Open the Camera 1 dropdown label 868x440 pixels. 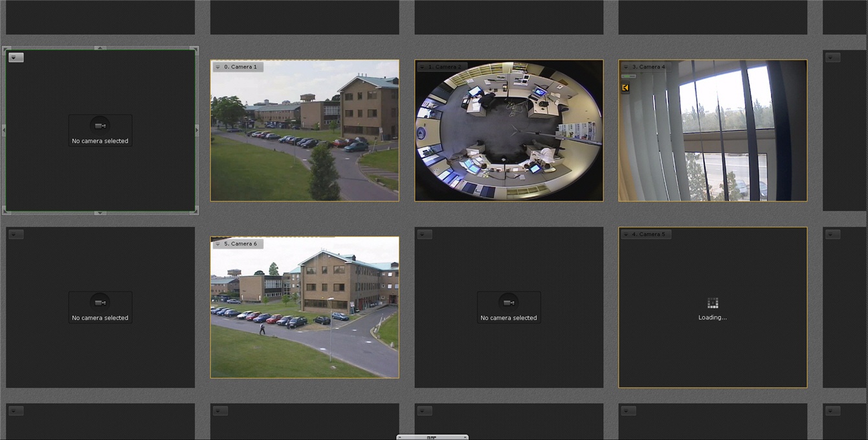pyautogui.click(x=238, y=67)
